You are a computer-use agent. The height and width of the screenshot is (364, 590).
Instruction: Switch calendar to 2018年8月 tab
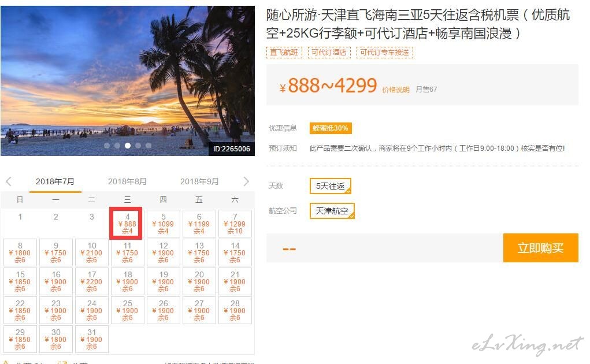(127, 181)
